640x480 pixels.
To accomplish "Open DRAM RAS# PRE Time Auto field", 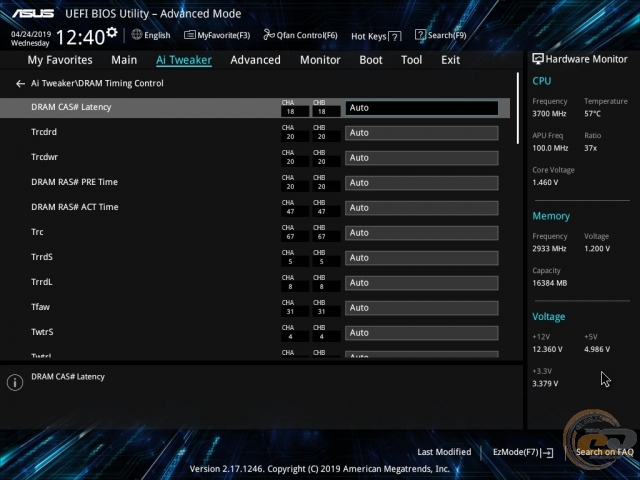I will [422, 183].
